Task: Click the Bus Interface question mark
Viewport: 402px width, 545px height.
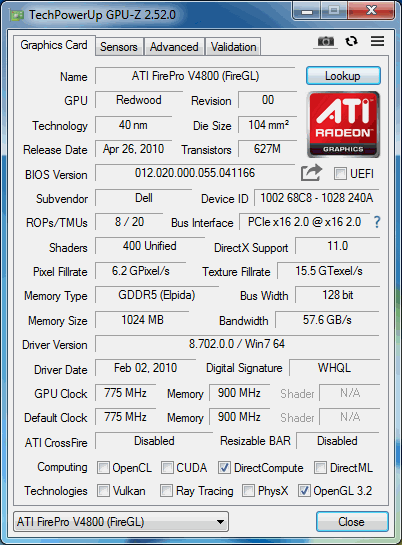Action: click(x=377, y=222)
